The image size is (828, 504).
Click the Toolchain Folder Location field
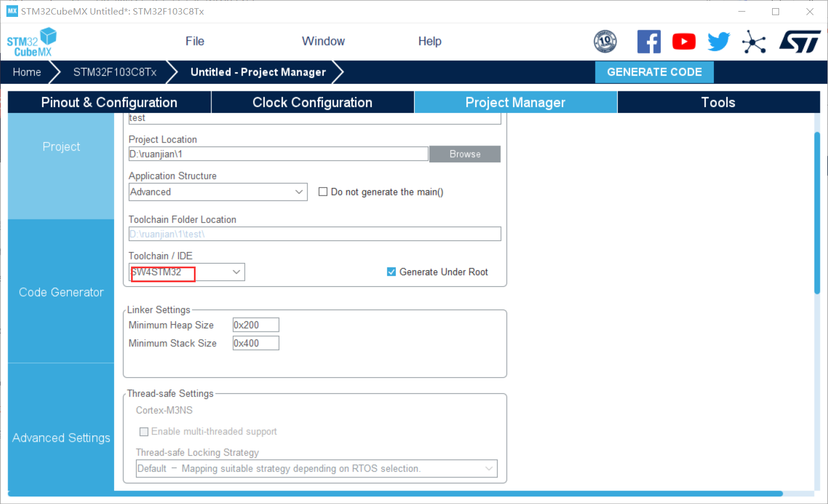pos(314,234)
